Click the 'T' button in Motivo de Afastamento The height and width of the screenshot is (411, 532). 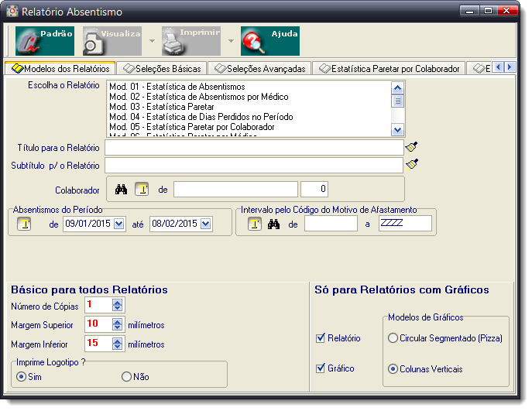[x=255, y=224]
